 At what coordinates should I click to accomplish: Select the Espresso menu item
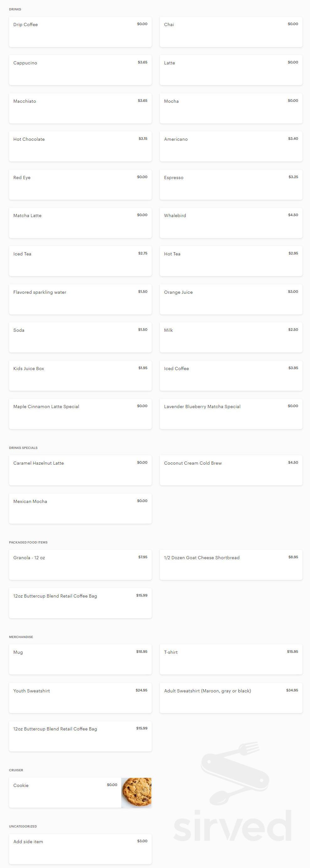click(231, 185)
